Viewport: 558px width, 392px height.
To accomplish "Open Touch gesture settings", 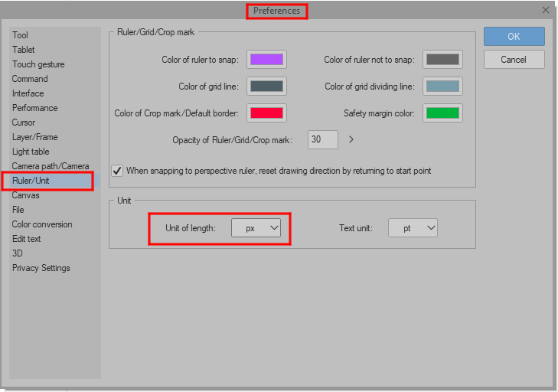I will tap(38, 64).
